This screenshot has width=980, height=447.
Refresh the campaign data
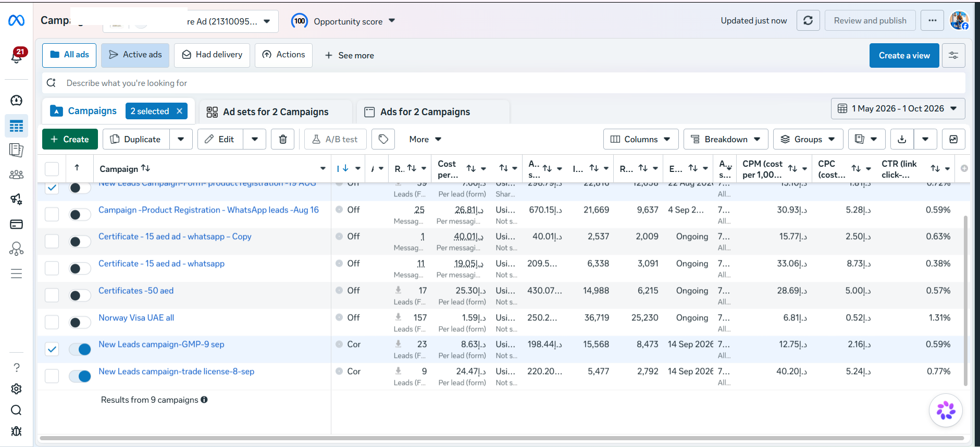[808, 21]
